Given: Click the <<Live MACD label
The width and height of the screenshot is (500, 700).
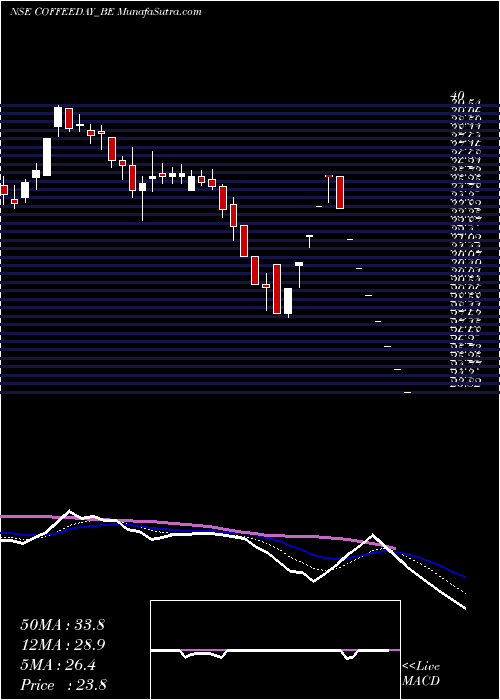Looking at the screenshot, I should click(421, 673).
